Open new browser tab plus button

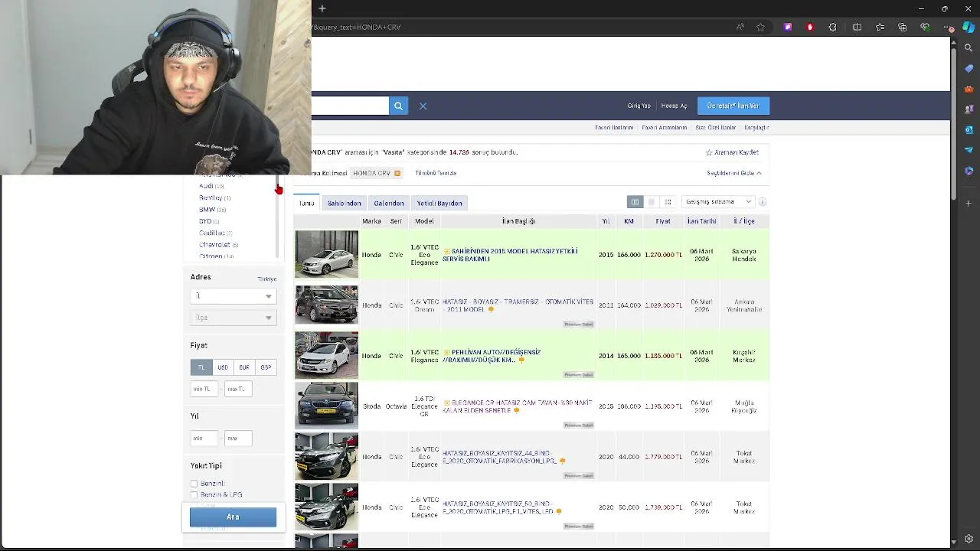(322, 8)
